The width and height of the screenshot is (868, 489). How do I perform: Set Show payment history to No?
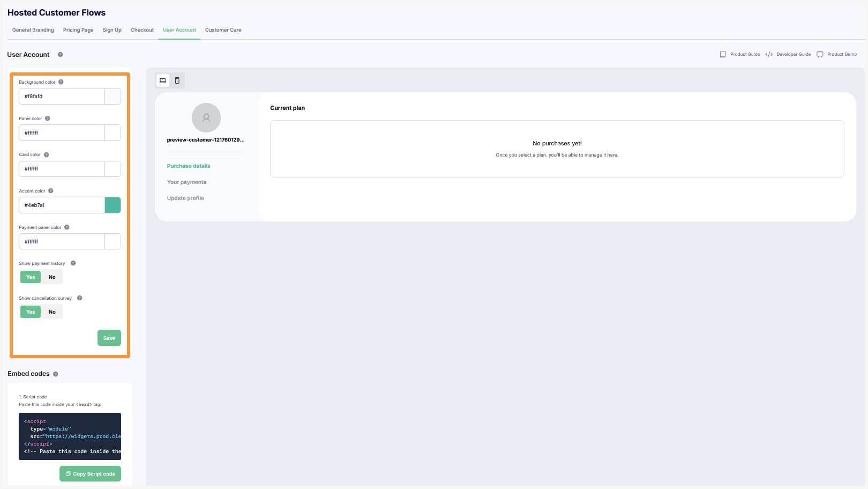click(x=52, y=277)
